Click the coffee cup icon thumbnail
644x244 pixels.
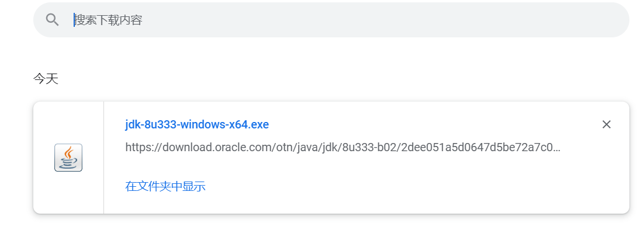pyautogui.click(x=68, y=158)
